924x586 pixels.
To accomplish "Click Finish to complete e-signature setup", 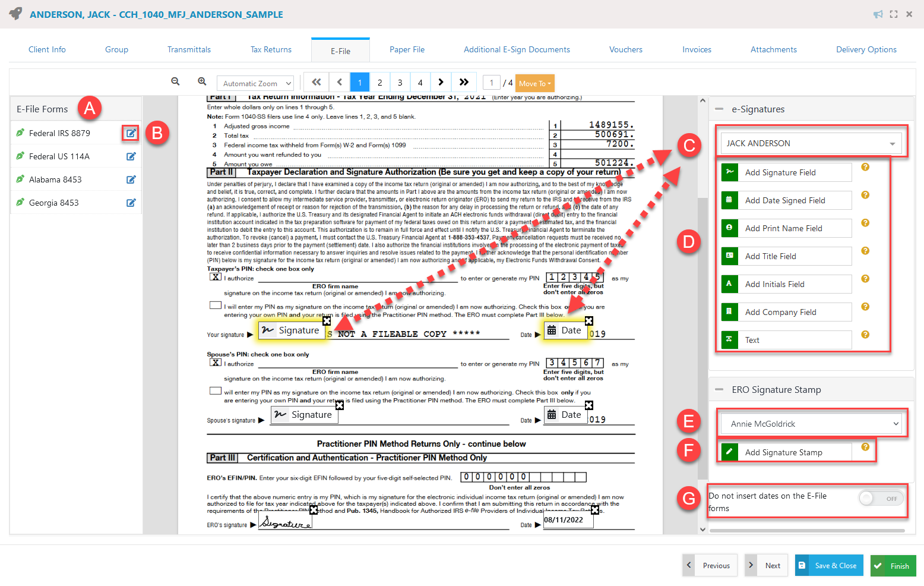I will (893, 565).
